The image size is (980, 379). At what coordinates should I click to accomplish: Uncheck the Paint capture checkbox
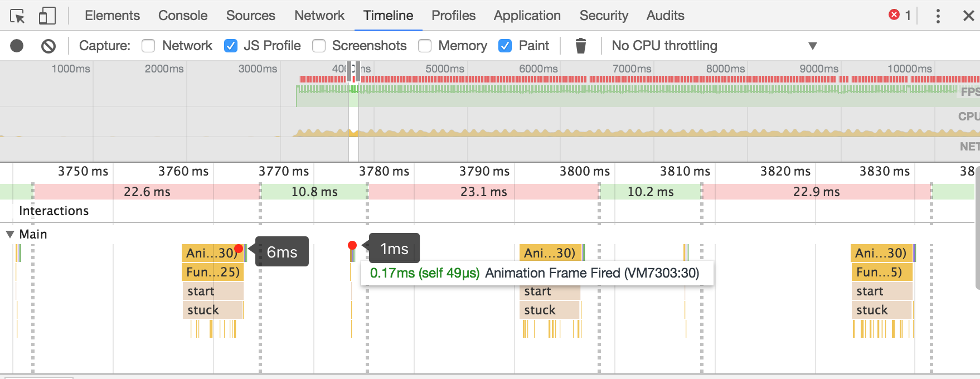coord(505,46)
